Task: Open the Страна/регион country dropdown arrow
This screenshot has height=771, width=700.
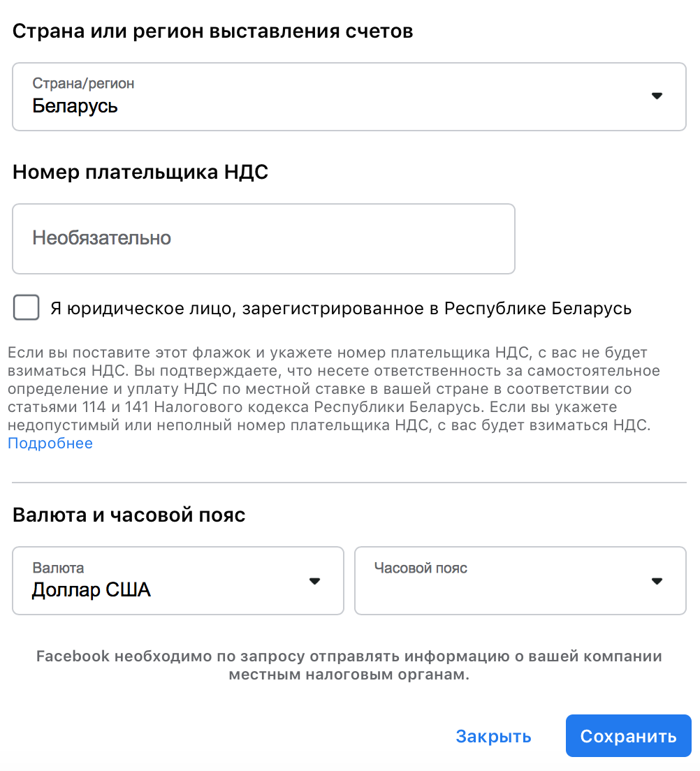Action: (657, 96)
